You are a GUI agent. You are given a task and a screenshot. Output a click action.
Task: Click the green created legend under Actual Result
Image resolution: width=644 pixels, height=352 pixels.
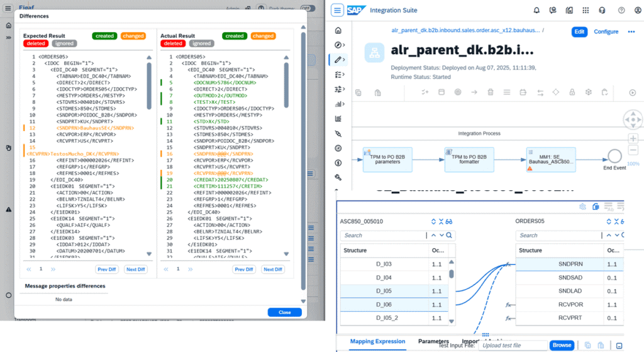click(234, 36)
